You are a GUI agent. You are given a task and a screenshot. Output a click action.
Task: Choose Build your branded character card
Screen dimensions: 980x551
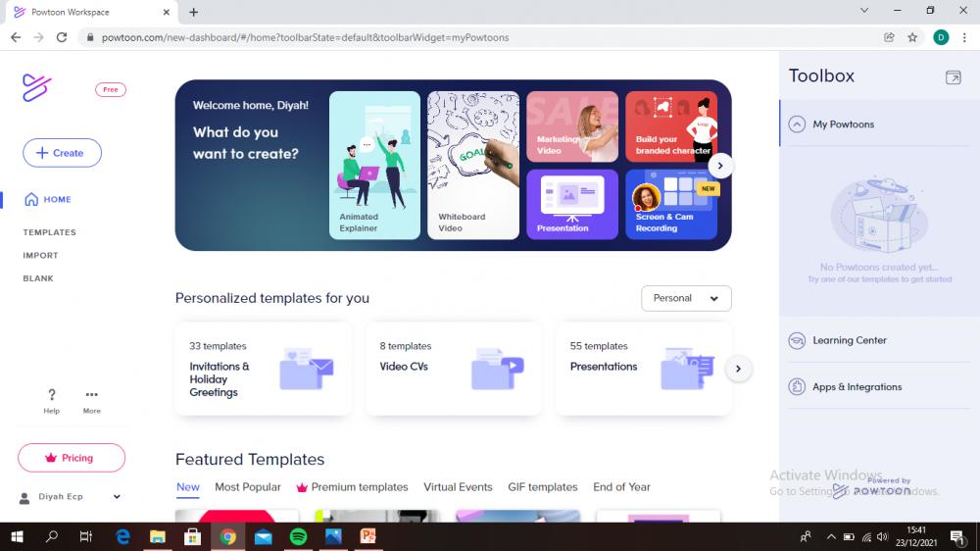[x=670, y=126]
